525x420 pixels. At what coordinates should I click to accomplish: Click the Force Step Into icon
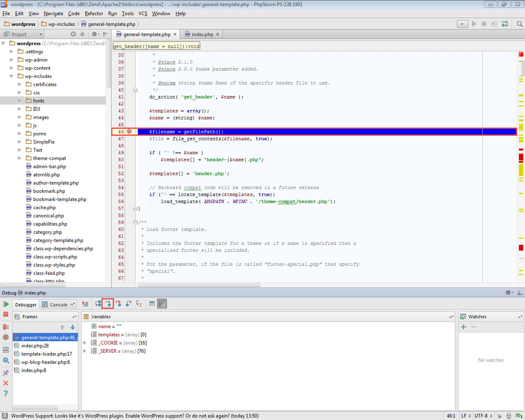coord(118,304)
